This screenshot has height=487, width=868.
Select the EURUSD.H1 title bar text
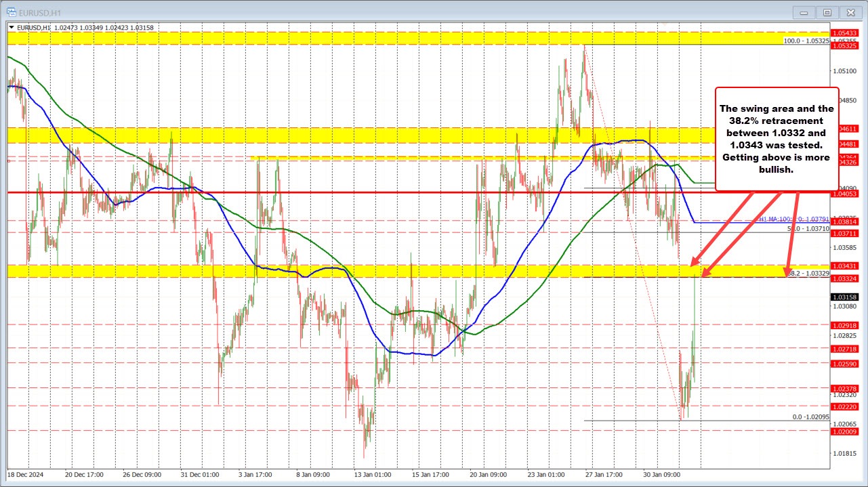click(x=41, y=12)
